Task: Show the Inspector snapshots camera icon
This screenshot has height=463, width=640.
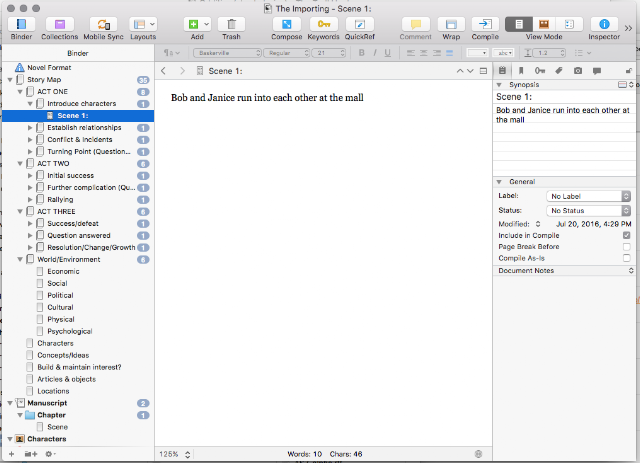Action: [578, 71]
